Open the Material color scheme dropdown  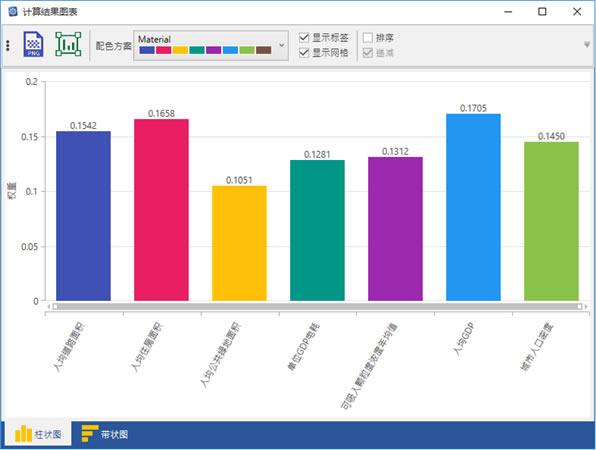pyautogui.click(x=211, y=45)
